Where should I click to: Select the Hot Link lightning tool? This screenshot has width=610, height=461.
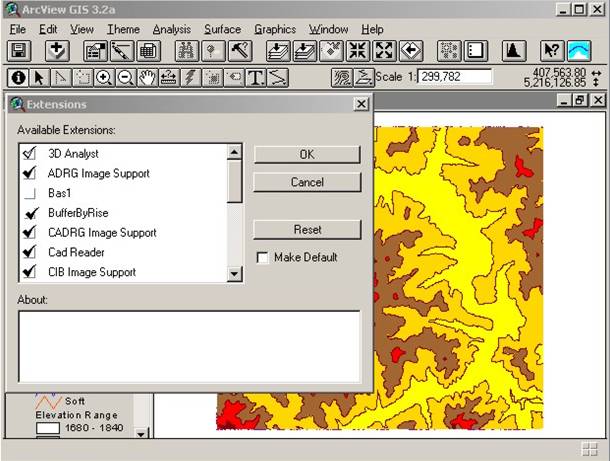coord(190,77)
